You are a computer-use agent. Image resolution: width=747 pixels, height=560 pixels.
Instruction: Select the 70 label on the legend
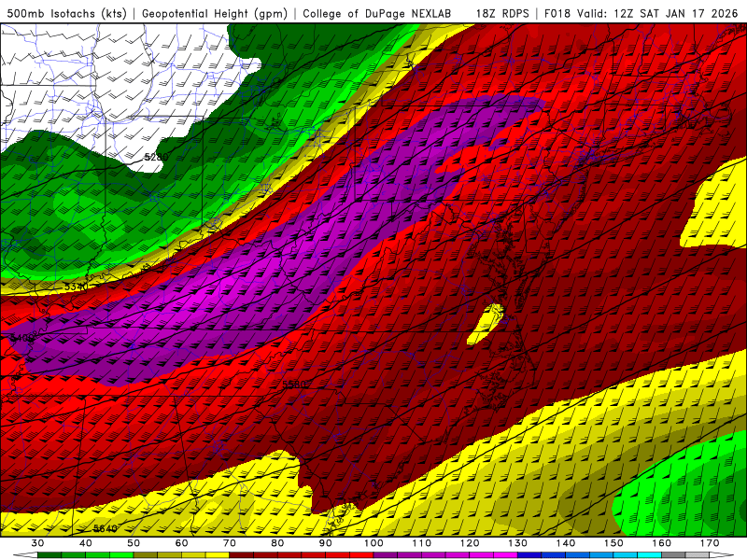coord(230,543)
